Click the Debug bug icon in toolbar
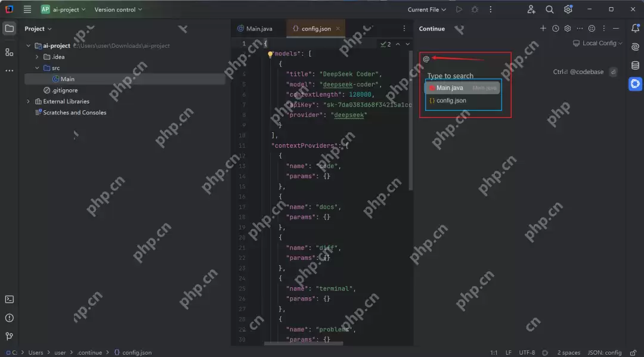The image size is (644, 357). pyautogui.click(x=475, y=10)
